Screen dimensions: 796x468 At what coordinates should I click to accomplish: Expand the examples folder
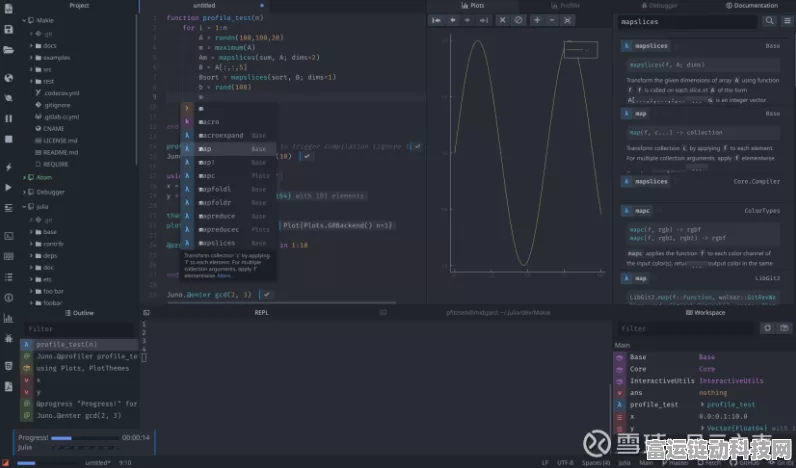(31, 57)
